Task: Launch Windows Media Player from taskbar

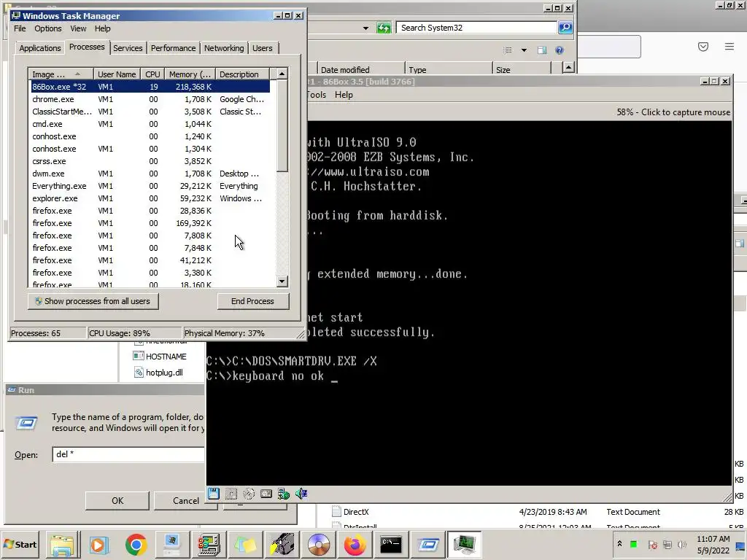Action: [99, 544]
